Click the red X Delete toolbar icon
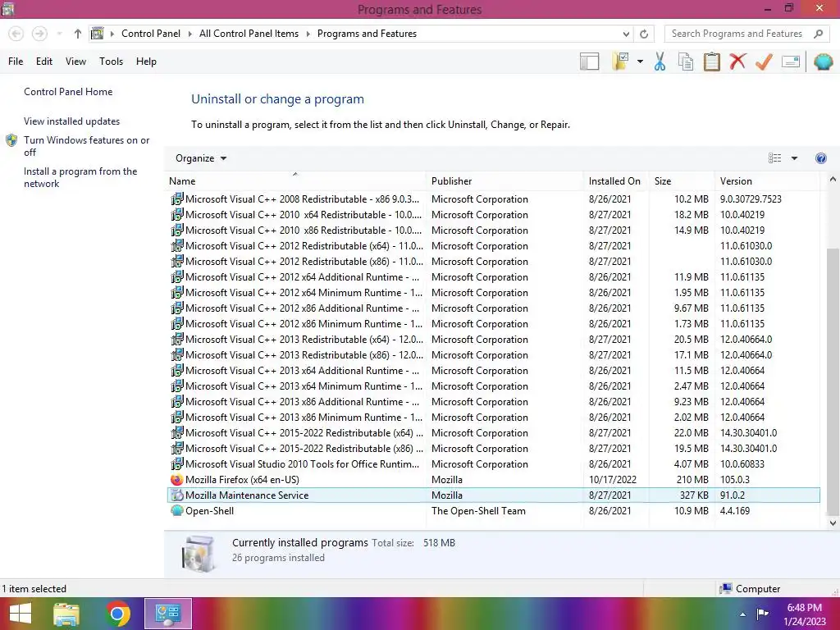 737,62
